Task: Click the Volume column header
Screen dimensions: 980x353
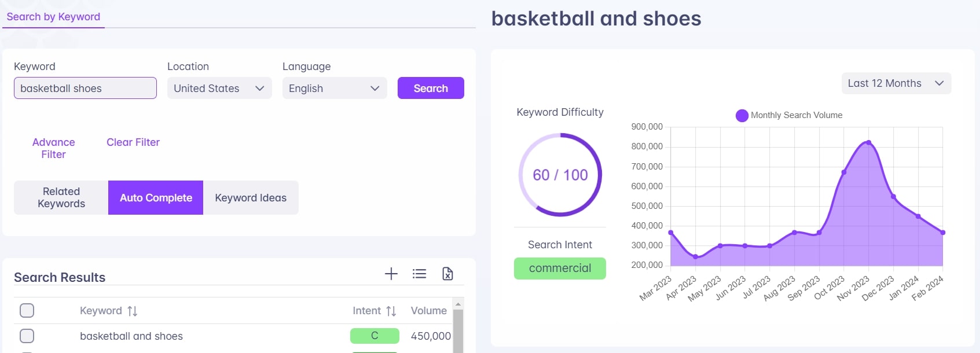Action: pyautogui.click(x=429, y=311)
